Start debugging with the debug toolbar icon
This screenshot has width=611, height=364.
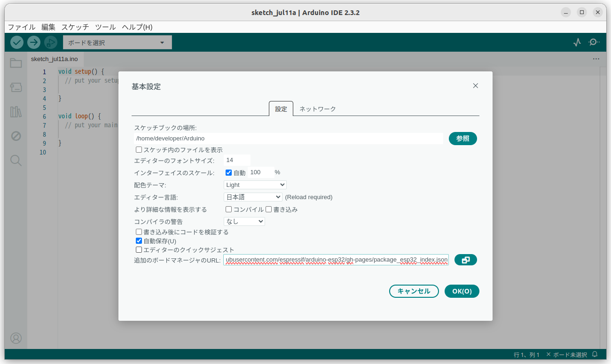50,42
